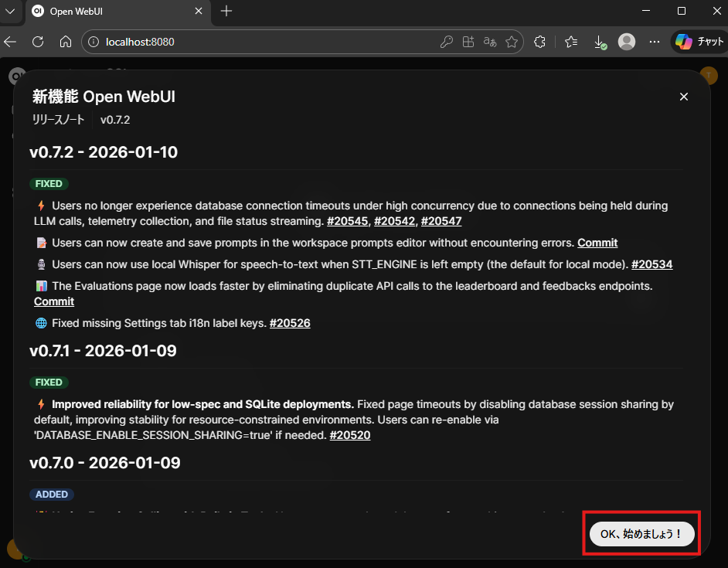728x568 pixels.
Task: Expand the tab list chevron dropdown
Action: click(10, 11)
